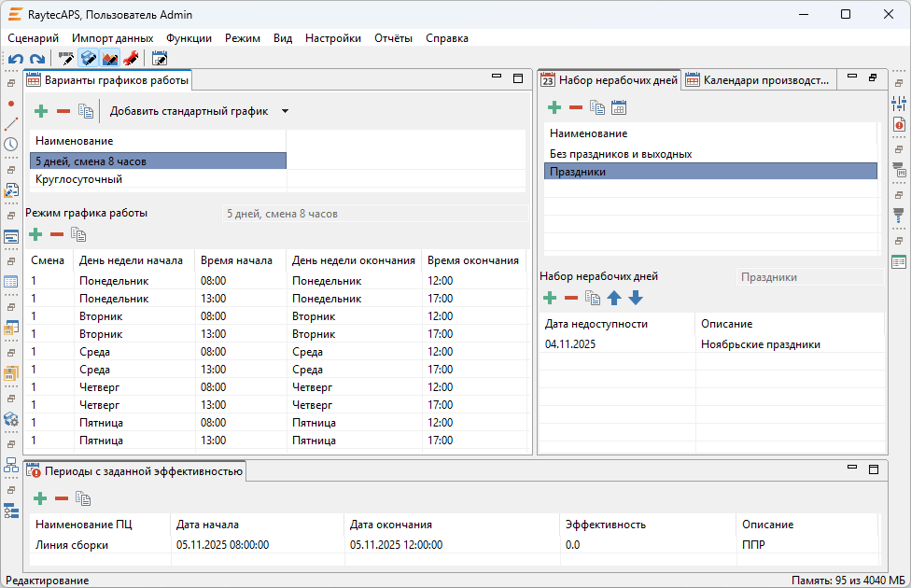The image size is (911, 588).
Task: Click the calendar edit toolbar icon
Action: point(160,59)
